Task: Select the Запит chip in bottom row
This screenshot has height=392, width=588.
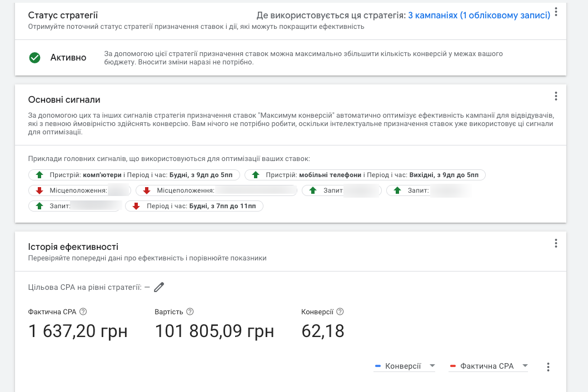Action: tap(76, 206)
